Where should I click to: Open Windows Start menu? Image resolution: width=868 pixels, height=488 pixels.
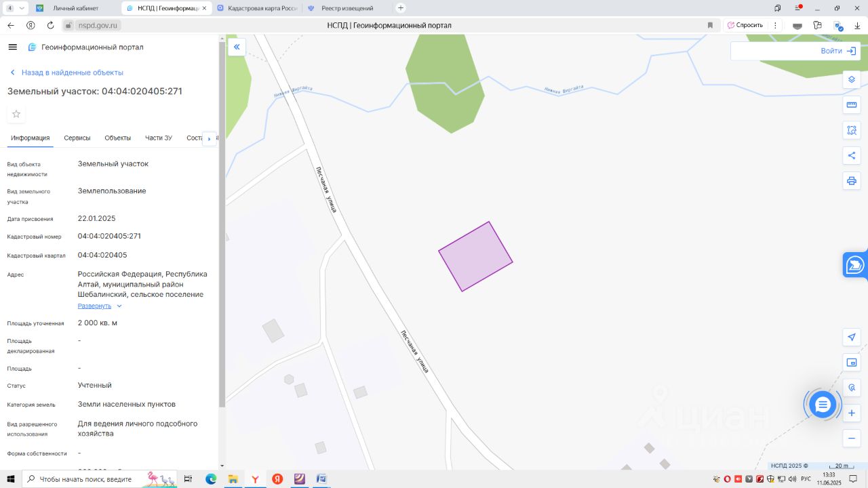[x=11, y=479]
